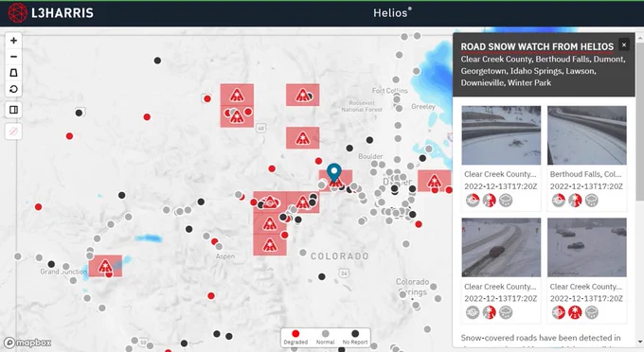Click the red Degraded legend dot
This screenshot has width=644, height=352.
click(295, 333)
